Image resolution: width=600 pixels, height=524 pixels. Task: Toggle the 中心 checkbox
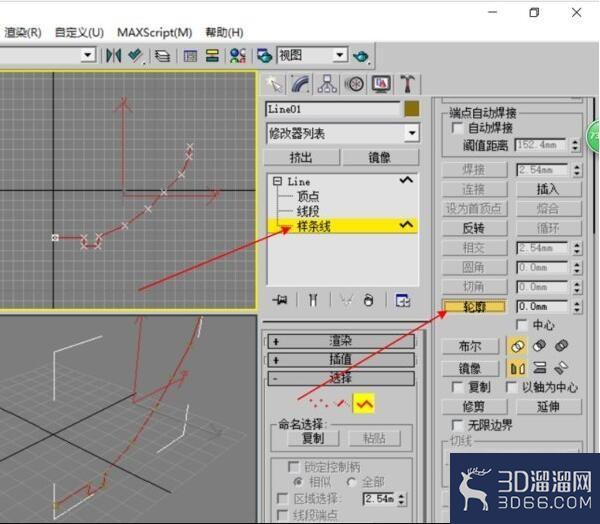coord(522,325)
